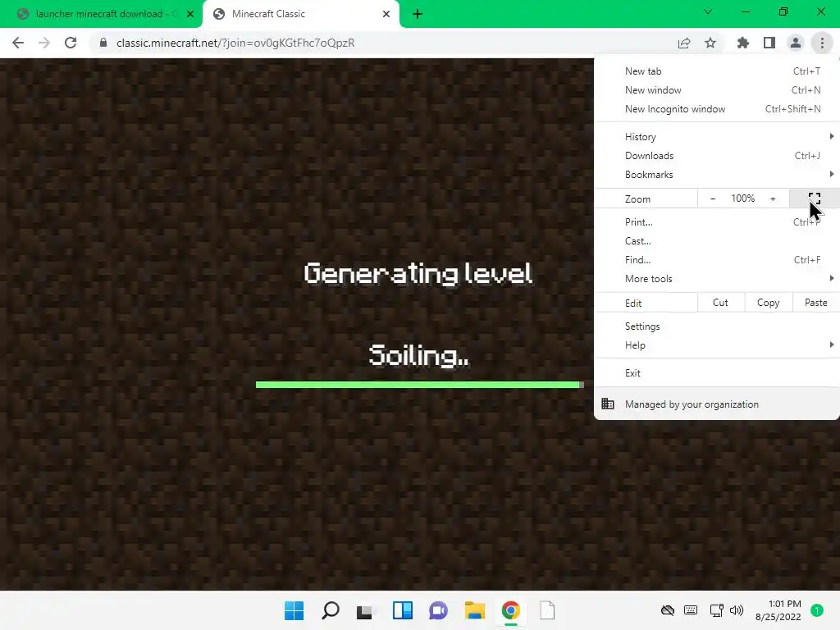The height and width of the screenshot is (630, 840).
Task: Open the touch keyboard tray icon
Action: [691, 610]
